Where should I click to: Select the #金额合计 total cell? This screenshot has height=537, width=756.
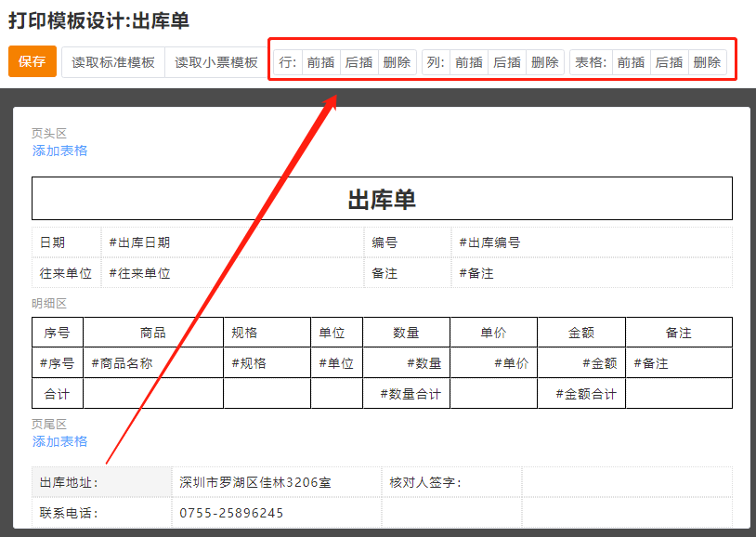coord(581,394)
